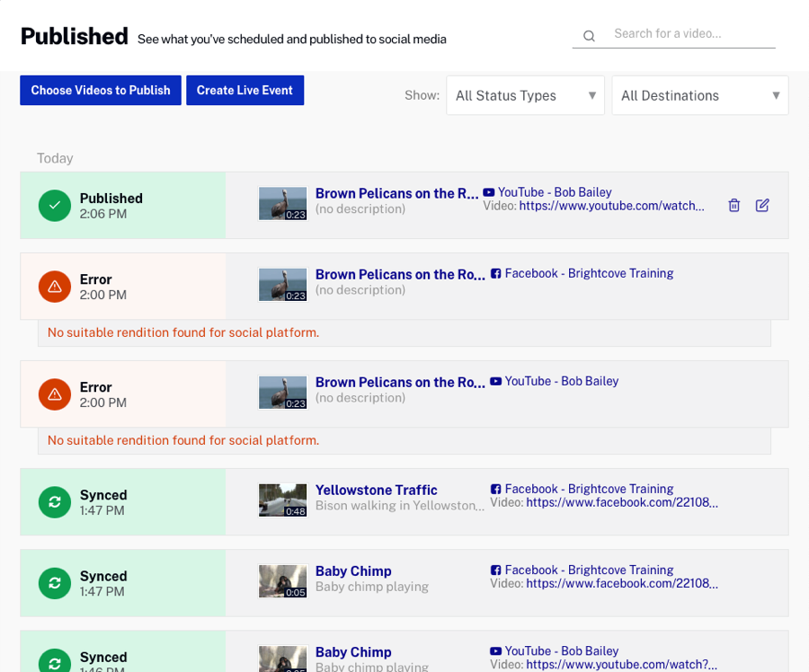Click the edit pencil icon for Brown Pelicans
This screenshot has height=672, width=809.
point(762,205)
